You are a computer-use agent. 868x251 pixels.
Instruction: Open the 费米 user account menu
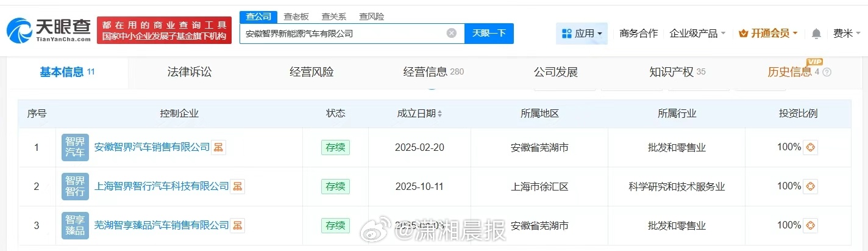[x=847, y=34]
